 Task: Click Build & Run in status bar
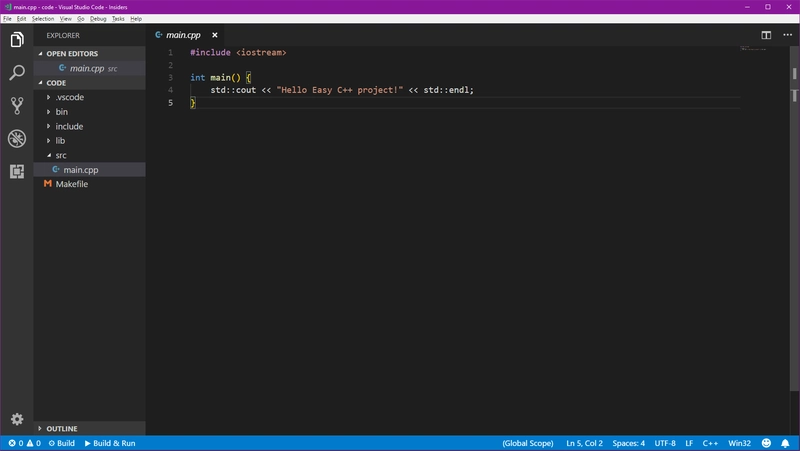pos(110,443)
